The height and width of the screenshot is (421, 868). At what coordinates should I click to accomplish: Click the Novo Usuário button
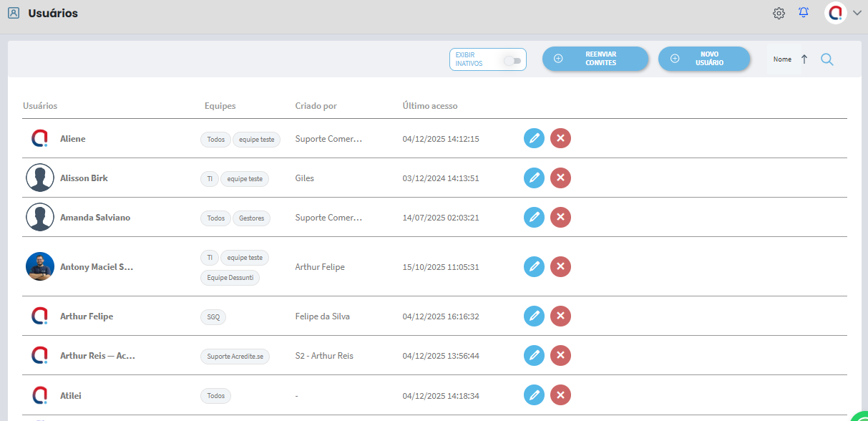point(704,59)
